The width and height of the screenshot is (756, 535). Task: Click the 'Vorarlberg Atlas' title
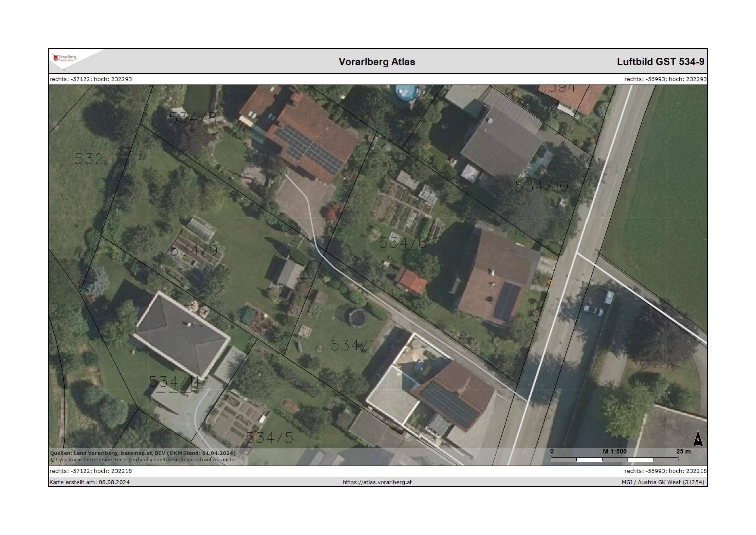377,62
